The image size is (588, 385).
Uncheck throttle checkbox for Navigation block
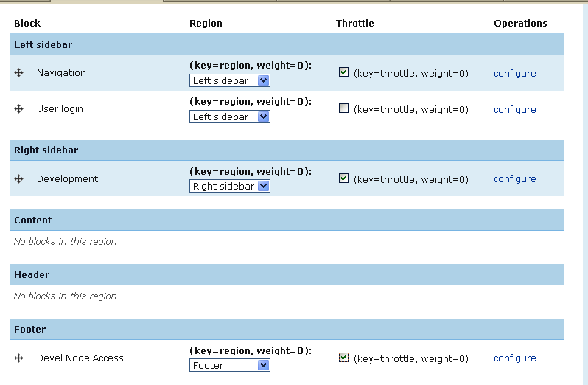[343, 72]
